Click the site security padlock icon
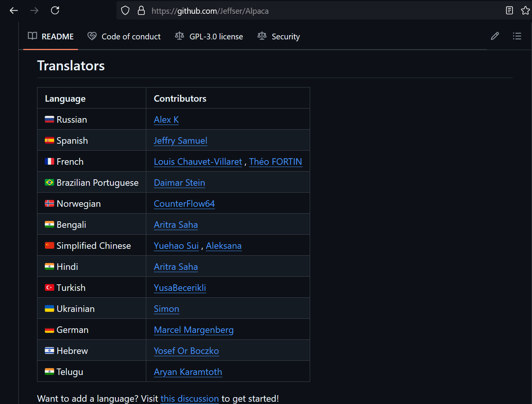 [x=141, y=11]
